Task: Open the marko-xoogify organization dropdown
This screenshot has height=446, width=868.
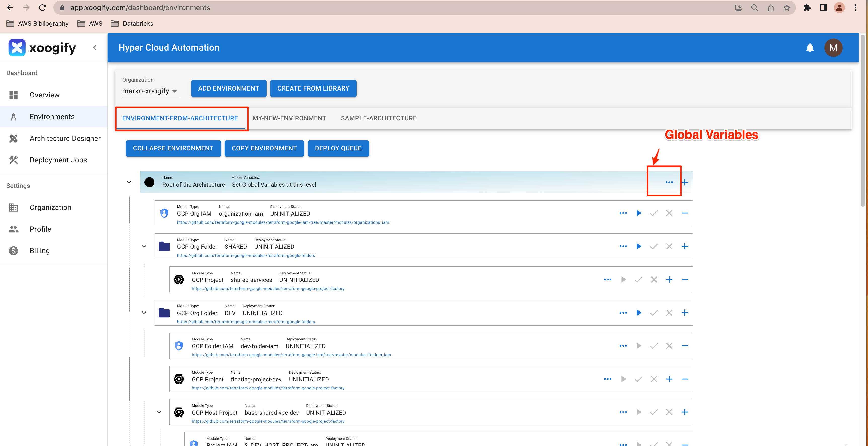Action: [x=150, y=91]
